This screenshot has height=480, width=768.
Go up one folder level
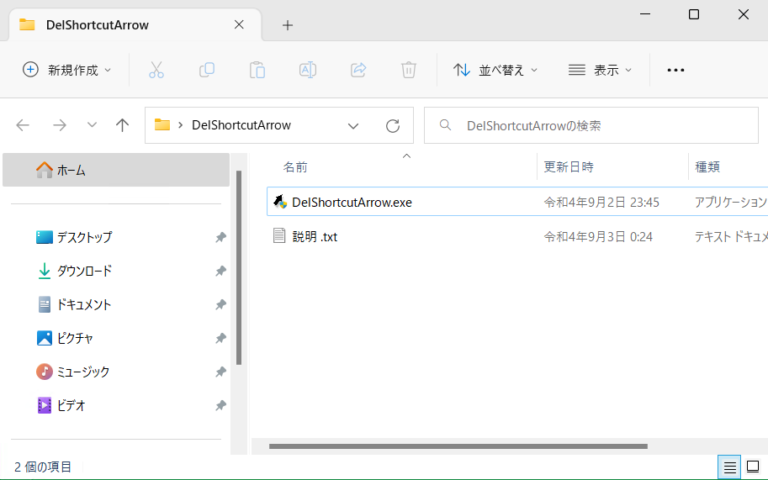click(x=122, y=126)
